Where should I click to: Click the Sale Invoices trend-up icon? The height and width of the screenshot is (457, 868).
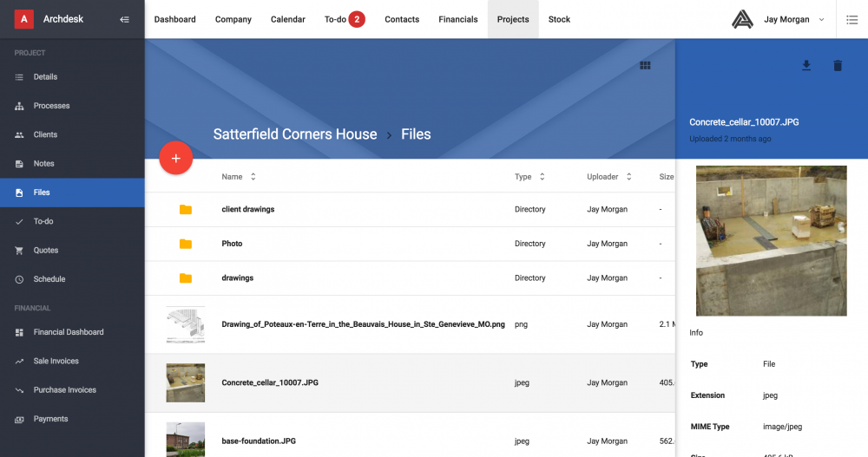click(19, 362)
